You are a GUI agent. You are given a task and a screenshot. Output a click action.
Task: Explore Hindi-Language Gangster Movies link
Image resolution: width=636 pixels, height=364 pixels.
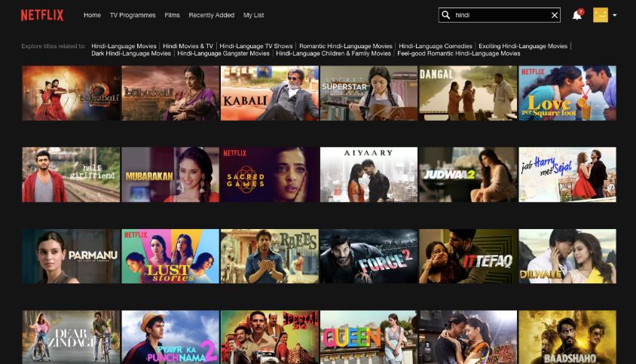[223, 54]
